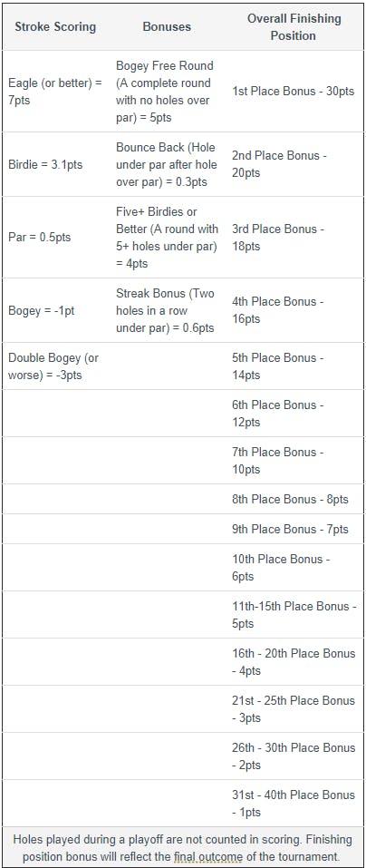
Task: Select the 1st Place Bonus - 30pts cell
Action: [293, 92]
